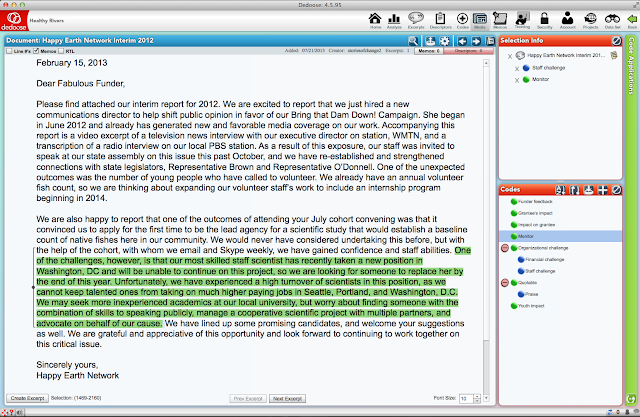Open the Data Set workspace
This screenshot has width=640, height=417.
[612, 20]
